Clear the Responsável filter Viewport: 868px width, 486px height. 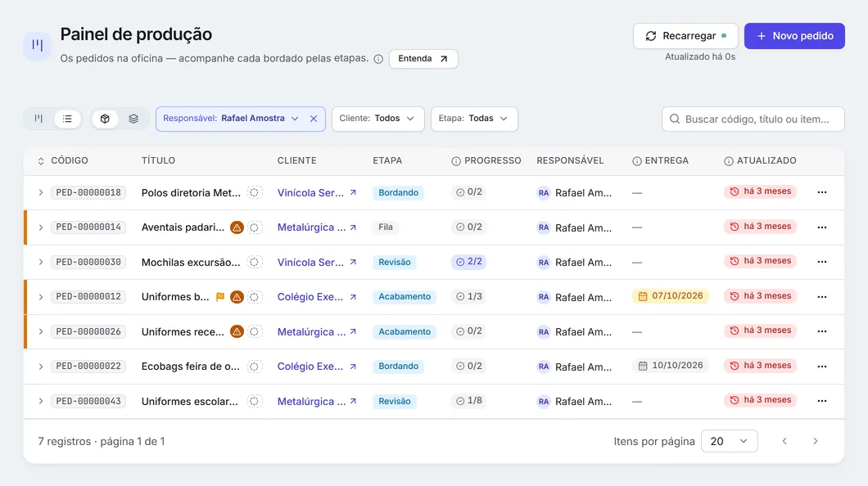pyautogui.click(x=314, y=119)
